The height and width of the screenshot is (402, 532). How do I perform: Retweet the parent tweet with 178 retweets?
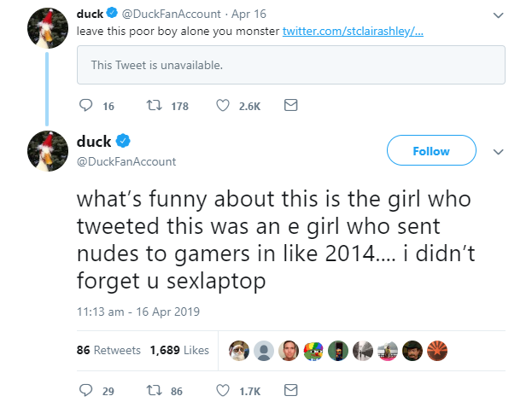point(154,106)
